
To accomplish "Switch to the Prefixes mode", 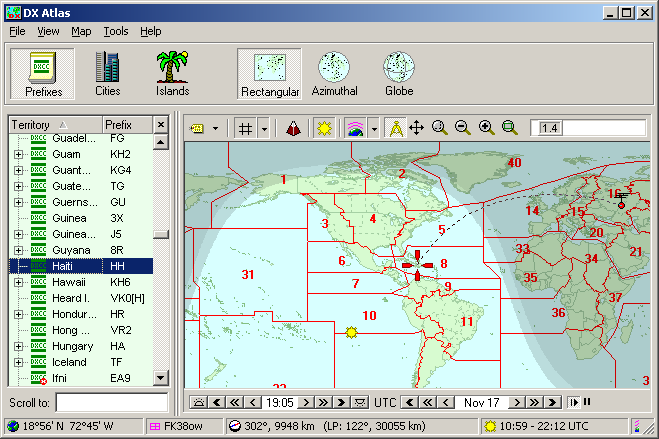I will pos(42,74).
